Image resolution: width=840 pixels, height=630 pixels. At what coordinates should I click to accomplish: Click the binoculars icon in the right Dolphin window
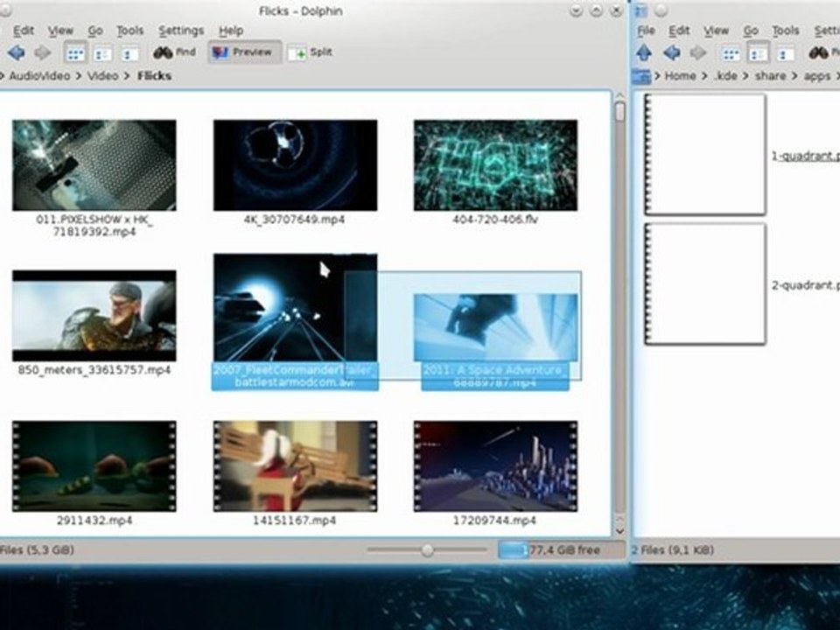pyautogui.click(x=818, y=53)
